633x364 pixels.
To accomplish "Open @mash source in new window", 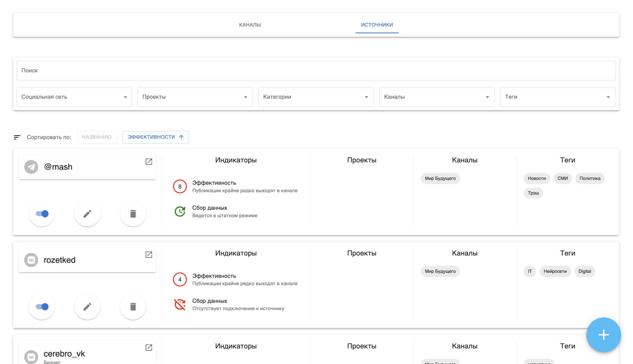I will coord(149,162).
